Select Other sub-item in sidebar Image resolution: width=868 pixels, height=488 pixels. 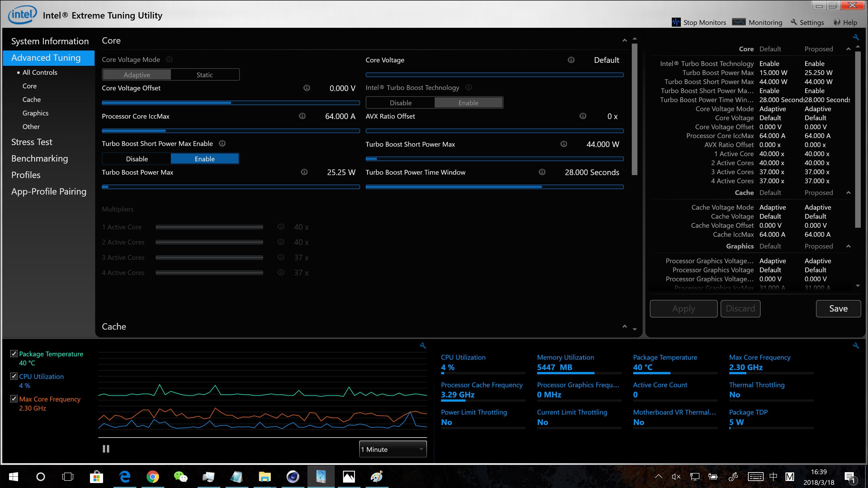coord(31,127)
